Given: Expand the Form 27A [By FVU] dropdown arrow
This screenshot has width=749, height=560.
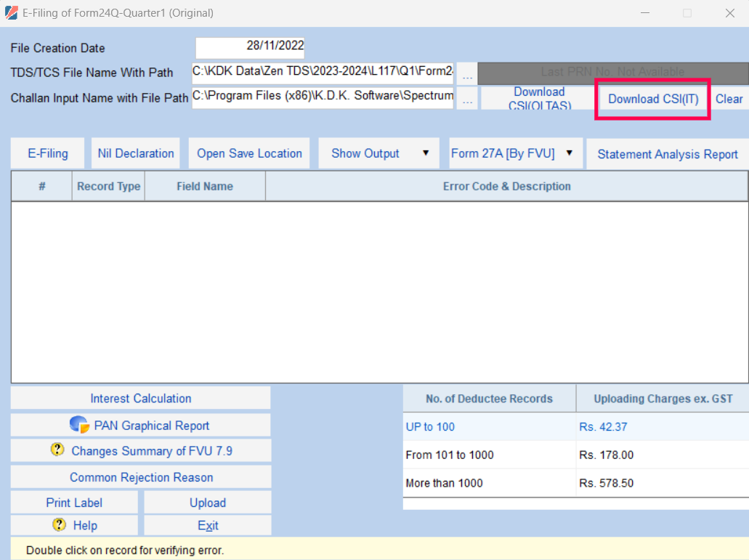Looking at the screenshot, I should (x=570, y=153).
